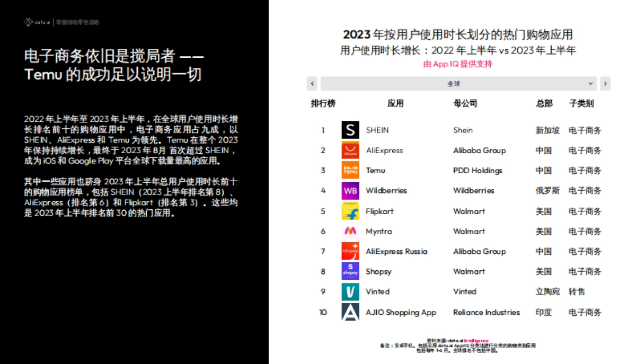This screenshot has height=364, width=636.
Task: Select the SHEIN app icon
Action: tap(350, 130)
